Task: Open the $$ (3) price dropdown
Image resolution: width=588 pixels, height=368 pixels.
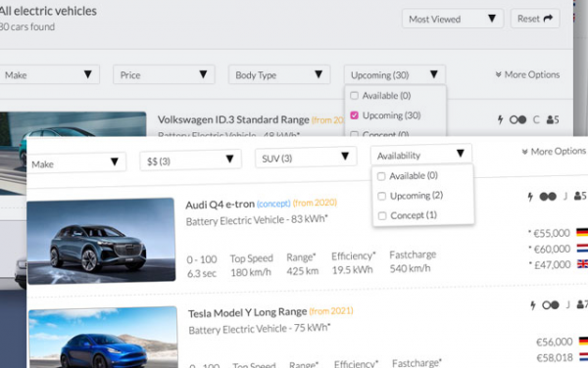Action: tap(190, 161)
